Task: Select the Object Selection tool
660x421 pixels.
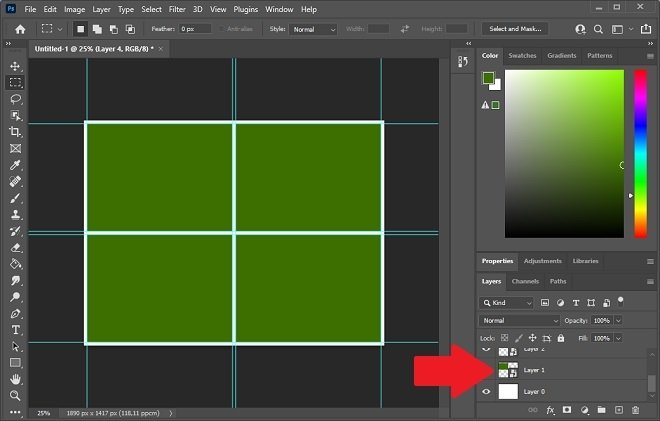Action: (15, 115)
